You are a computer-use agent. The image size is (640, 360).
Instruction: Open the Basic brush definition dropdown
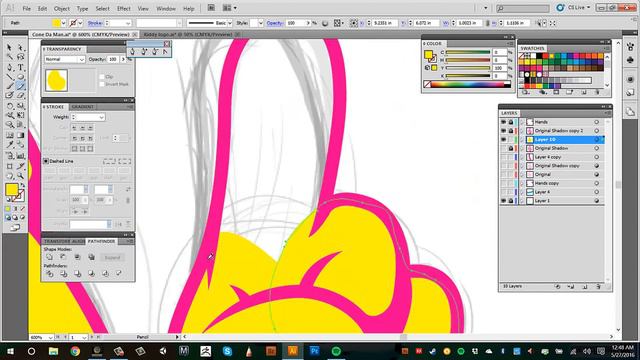click(229, 23)
